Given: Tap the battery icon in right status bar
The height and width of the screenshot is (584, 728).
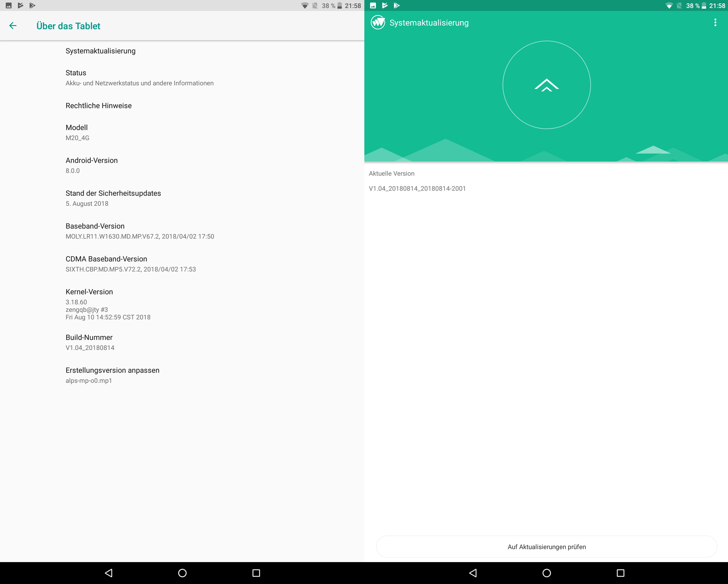Looking at the screenshot, I should pos(704,6).
